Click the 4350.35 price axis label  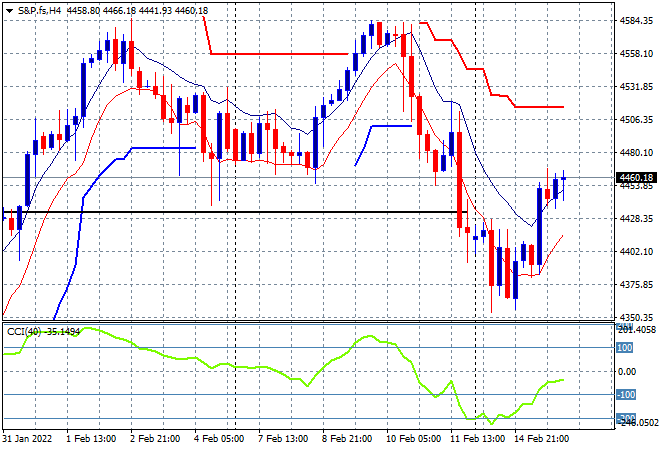(x=636, y=317)
